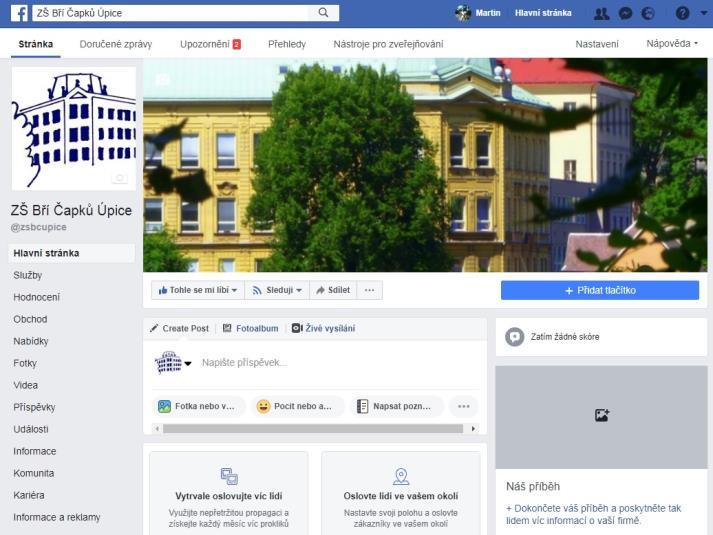Start Živé vysílání live video
The width and height of the screenshot is (713, 535).
(324, 328)
